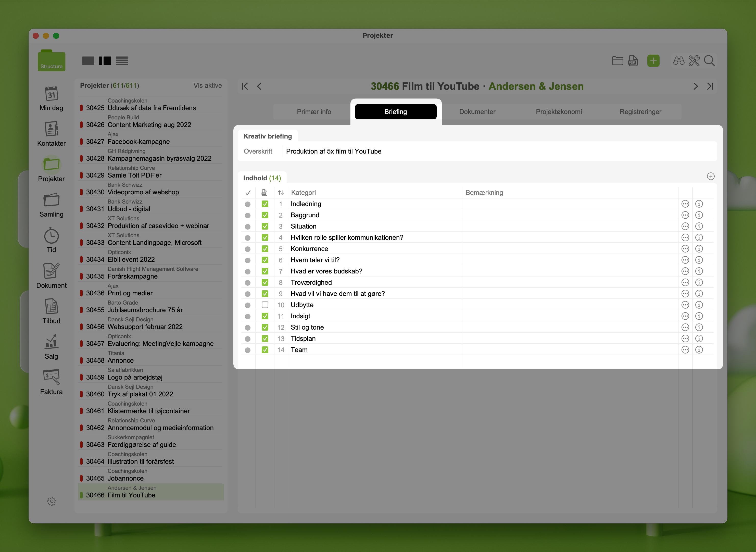Enable the print checkbox for Udbytte

point(265,305)
